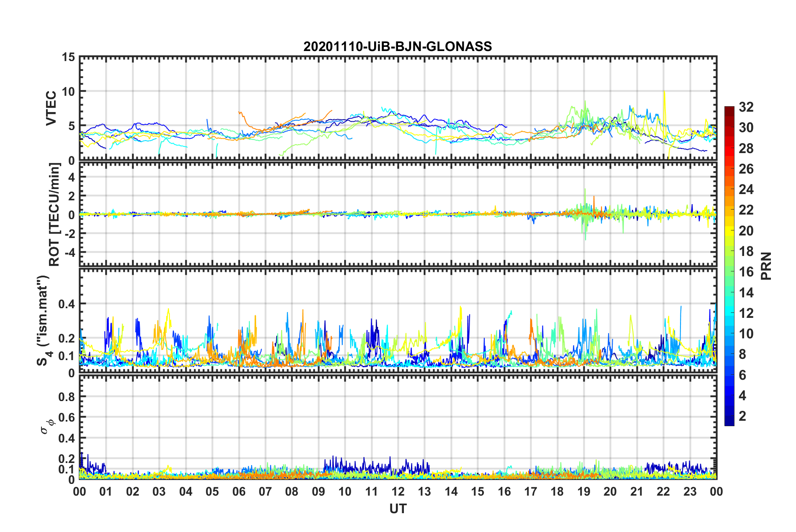Screen dimensions: 796x532
Task: Click colorbar tick label 24
Action: tap(746, 189)
